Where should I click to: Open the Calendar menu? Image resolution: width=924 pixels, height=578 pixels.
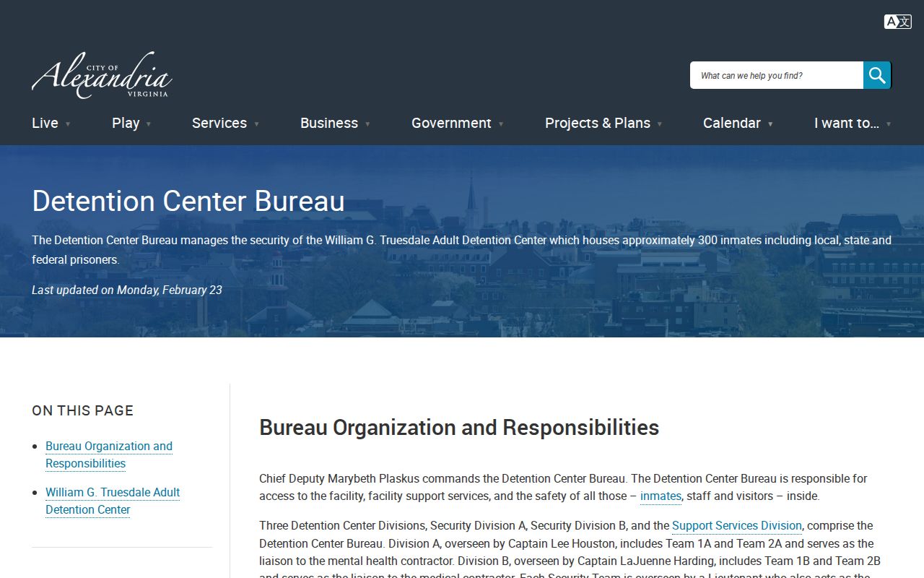pos(732,123)
